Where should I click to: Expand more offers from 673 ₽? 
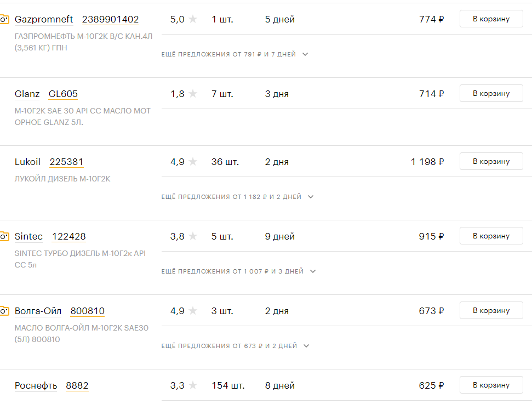point(236,346)
